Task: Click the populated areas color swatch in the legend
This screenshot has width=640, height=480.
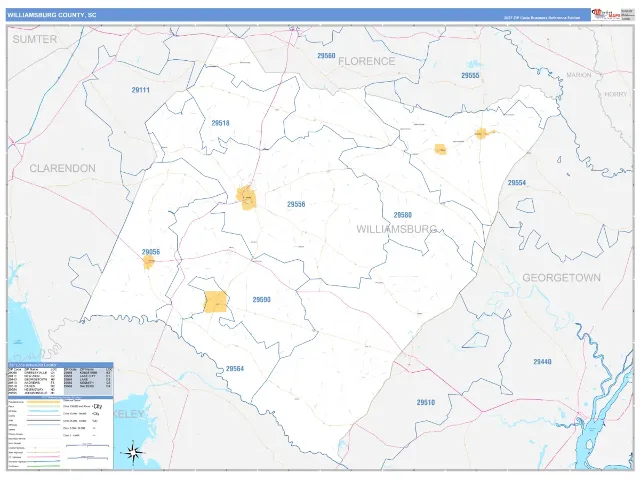Action: pyautogui.click(x=43, y=402)
